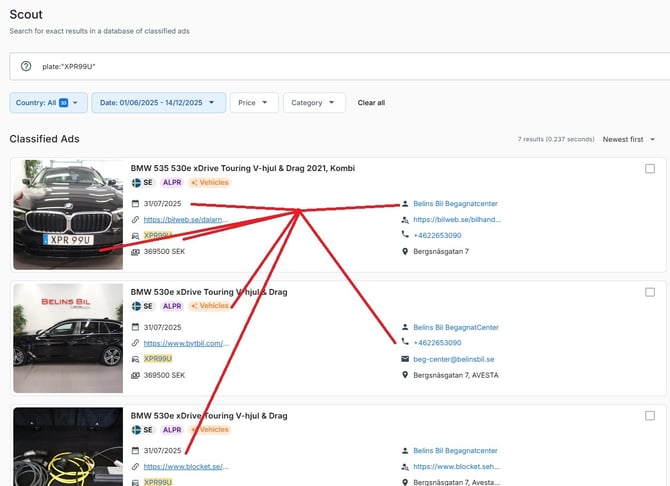Image resolution: width=670 pixels, height=486 pixels.
Task: Open the BMW 535 530e xDrive Kombi title
Action: (243, 168)
